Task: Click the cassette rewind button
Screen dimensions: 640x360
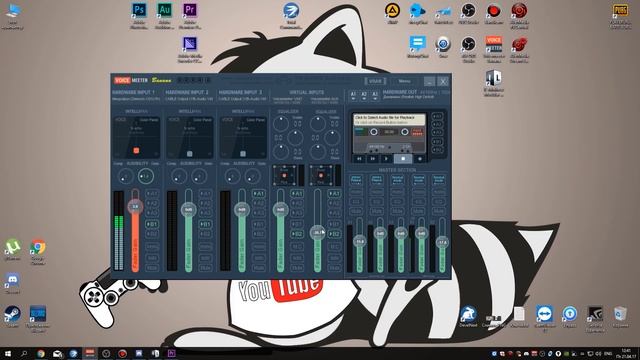Action: point(359,158)
